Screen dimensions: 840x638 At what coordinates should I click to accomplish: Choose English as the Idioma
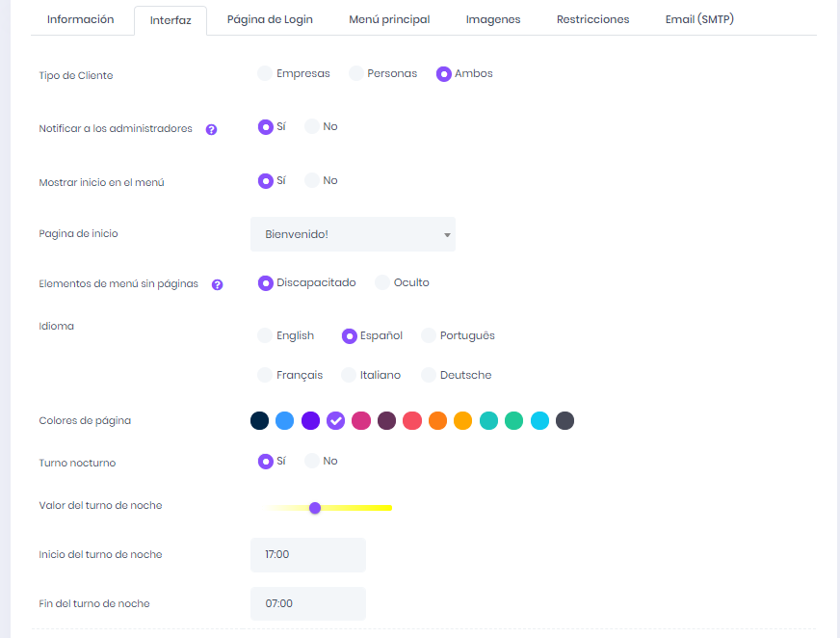[265, 335]
